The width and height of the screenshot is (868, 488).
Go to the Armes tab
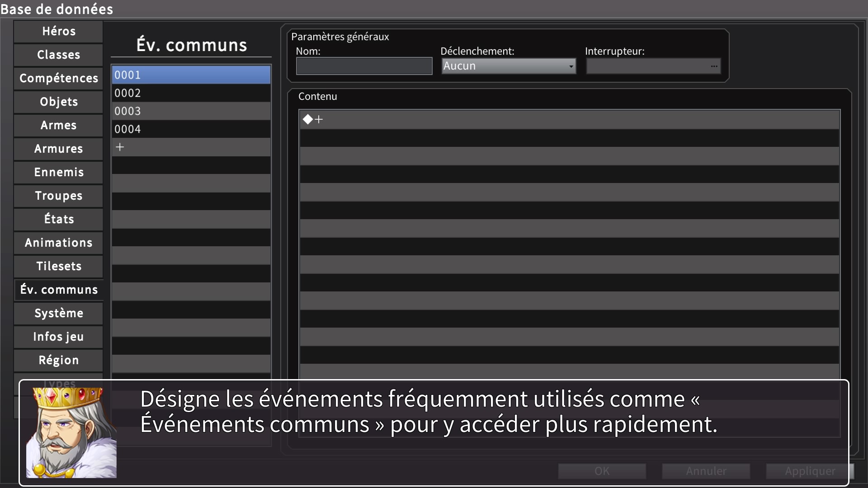pyautogui.click(x=58, y=125)
